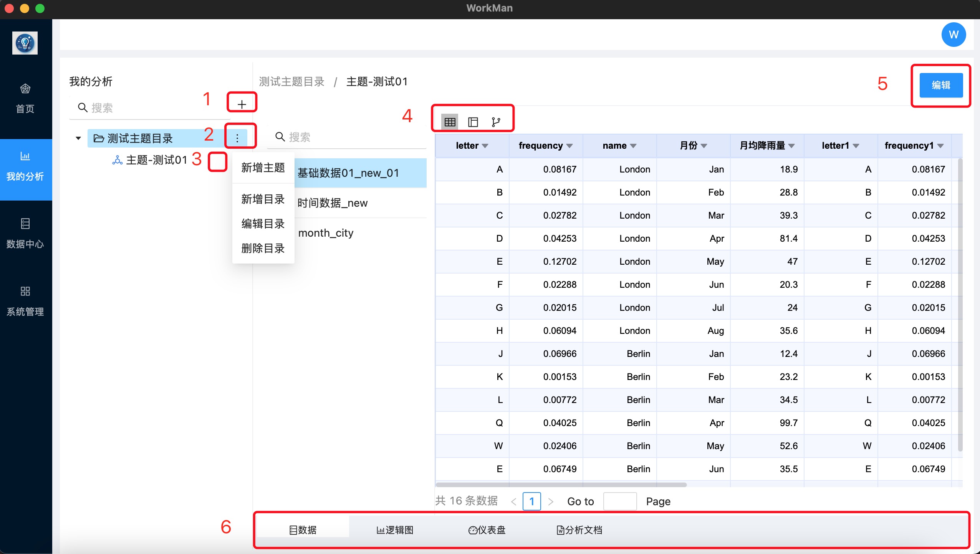Click the WorkMan lightbulb logo
The height and width of the screenshot is (554, 980).
tap(25, 43)
